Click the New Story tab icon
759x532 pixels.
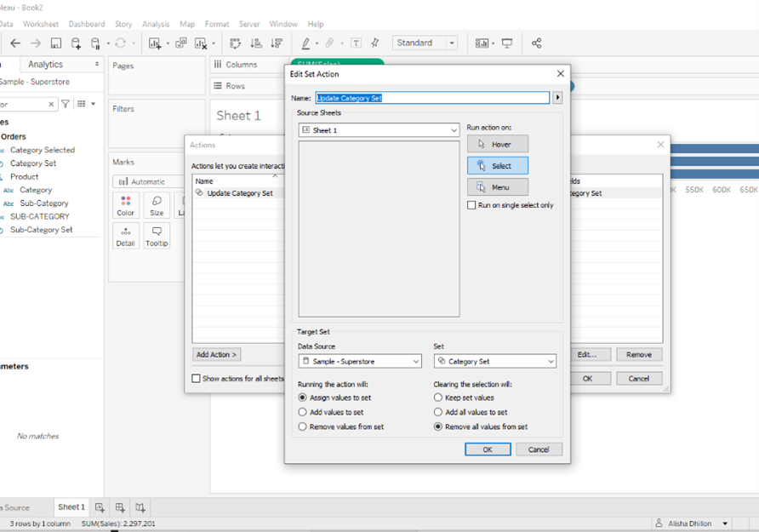[140, 507]
